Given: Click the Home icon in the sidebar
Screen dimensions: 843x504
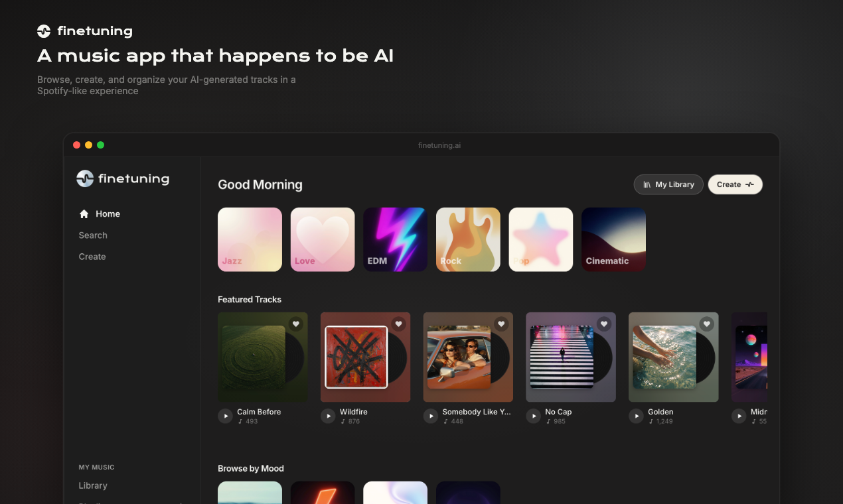Looking at the screenshot, I should 84,214.
